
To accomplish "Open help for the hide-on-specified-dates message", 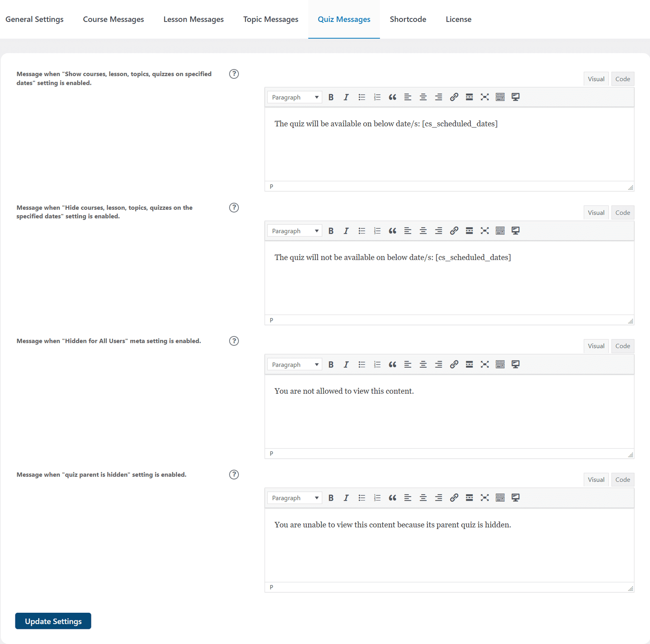I will click(x=234, y=208).
